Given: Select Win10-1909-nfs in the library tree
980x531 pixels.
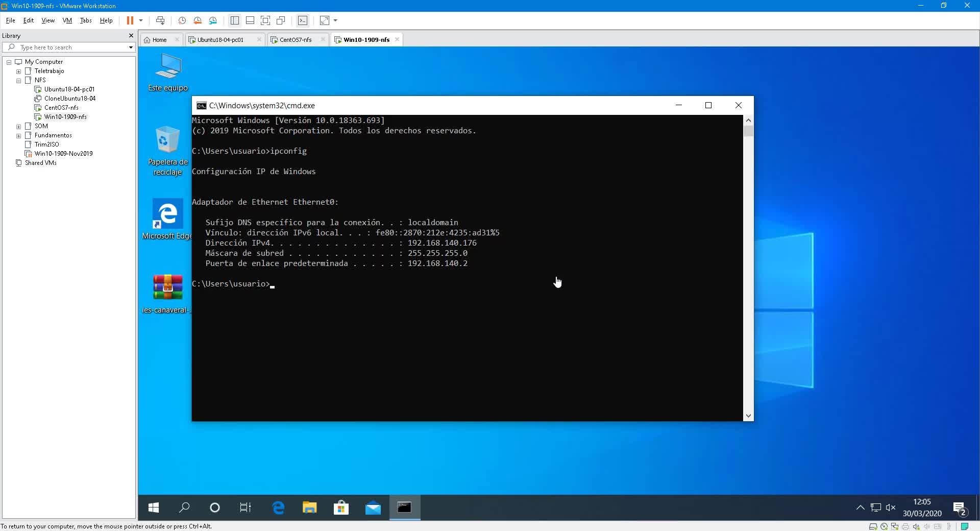Looking at the screenshot, I should point(65,117).
